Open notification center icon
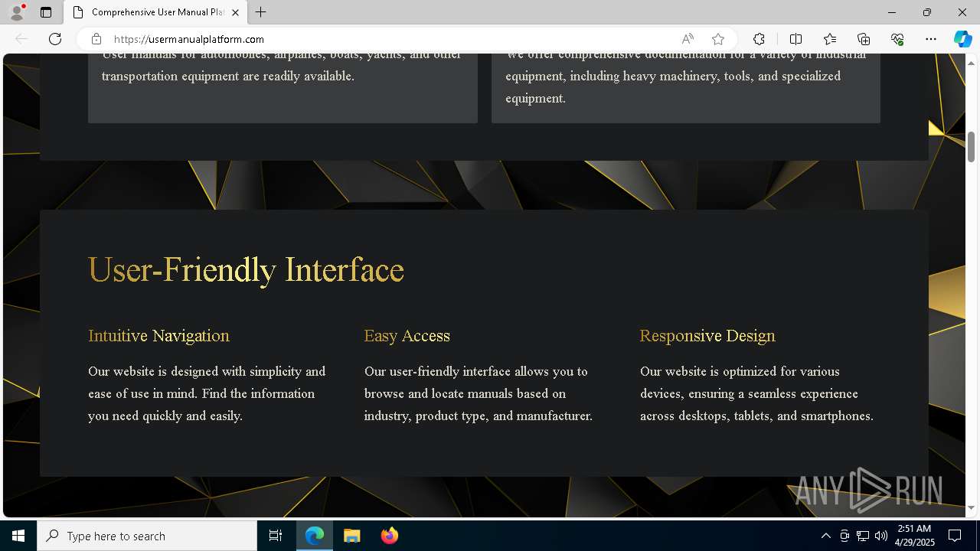Screen dimensions: 980x551 pos(955,536)
